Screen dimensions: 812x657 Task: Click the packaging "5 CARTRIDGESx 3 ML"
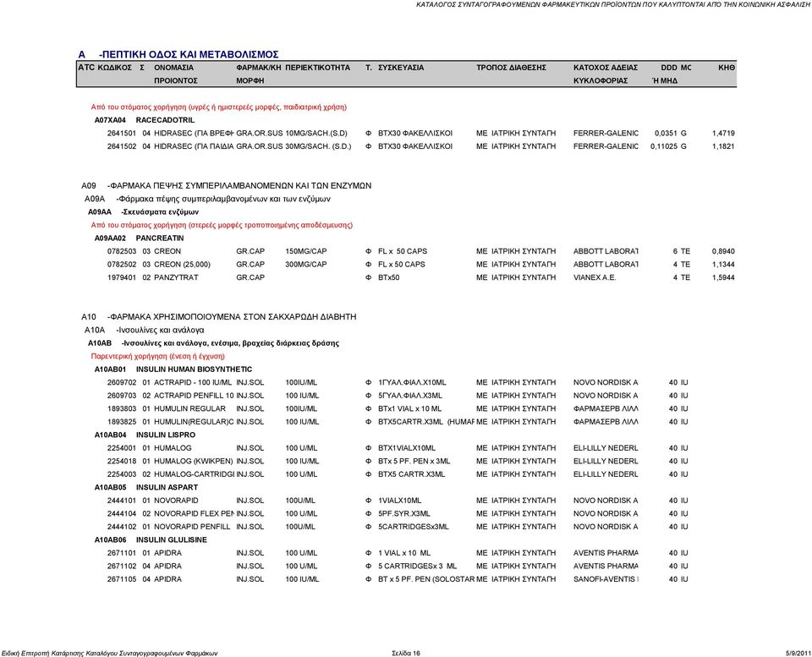pos(417,566)
